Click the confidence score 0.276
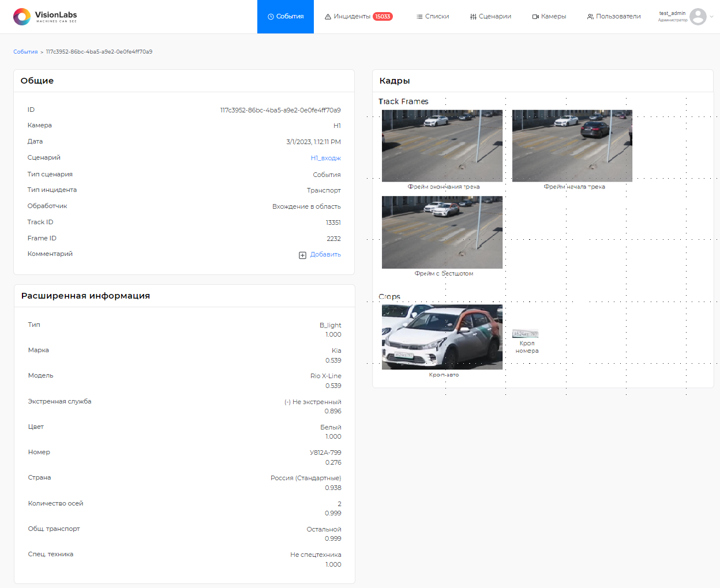 (333, 462)
